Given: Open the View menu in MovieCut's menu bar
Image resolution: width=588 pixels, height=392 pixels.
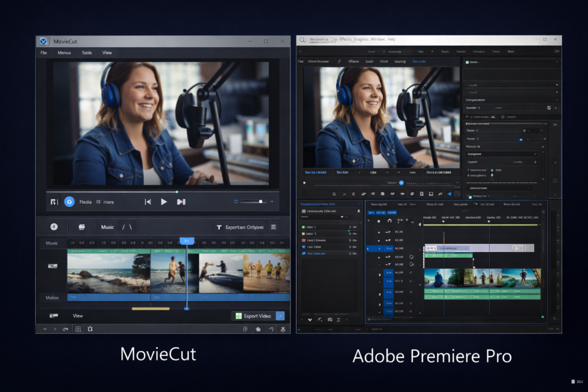Looking at the screenshot, I should (x=107, y=52).
